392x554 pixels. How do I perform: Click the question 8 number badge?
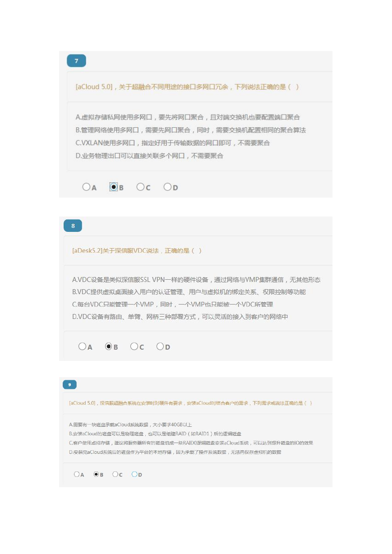coord(73,226)
